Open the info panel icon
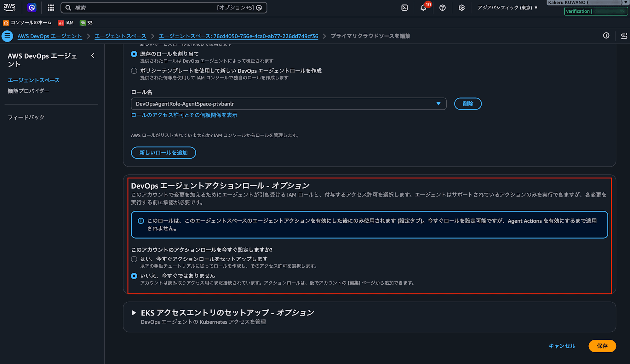The height and width of the screenshot is (364, 630). coord(606,36)
